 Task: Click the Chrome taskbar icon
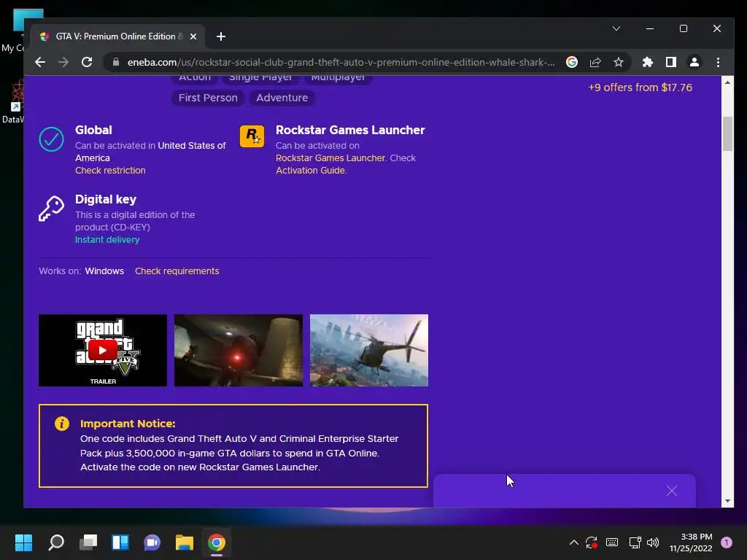tap(216, 542)
